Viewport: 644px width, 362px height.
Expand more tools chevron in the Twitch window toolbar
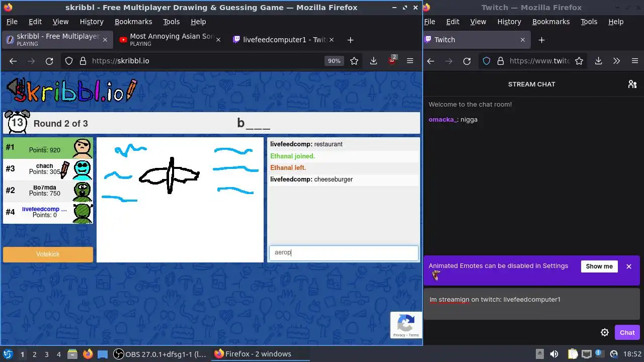[616, 61]
